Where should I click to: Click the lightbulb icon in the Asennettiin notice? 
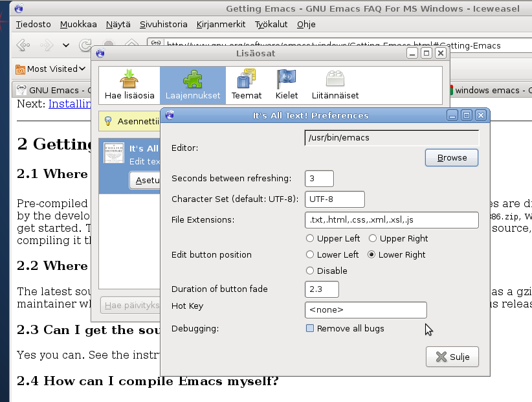point(108,121)
